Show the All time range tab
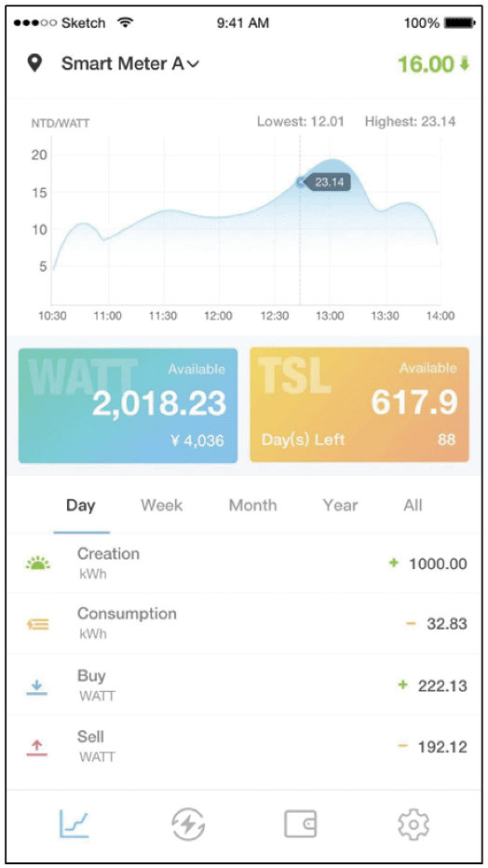Viewport: 488px width, 868px height. pos(413,506)
